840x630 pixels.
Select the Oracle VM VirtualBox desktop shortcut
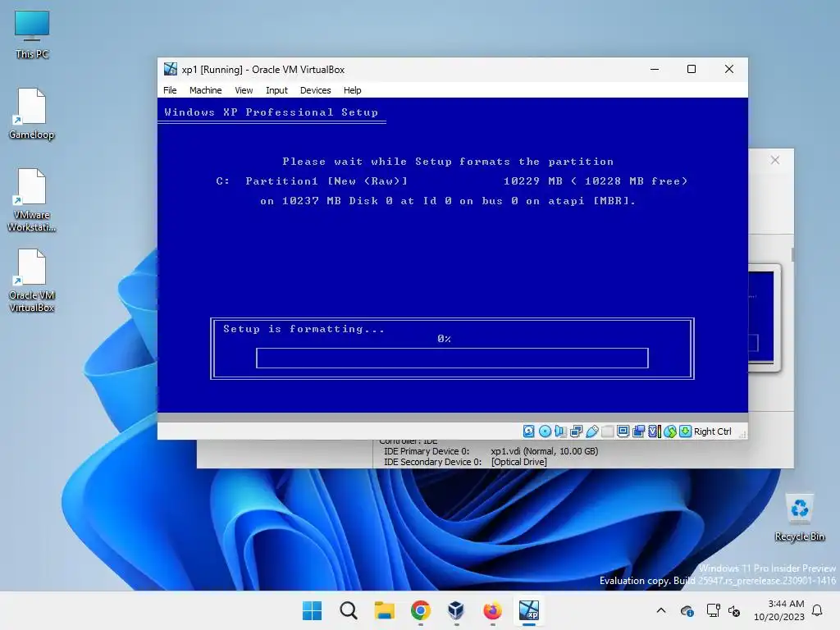[x=32, y=281]
